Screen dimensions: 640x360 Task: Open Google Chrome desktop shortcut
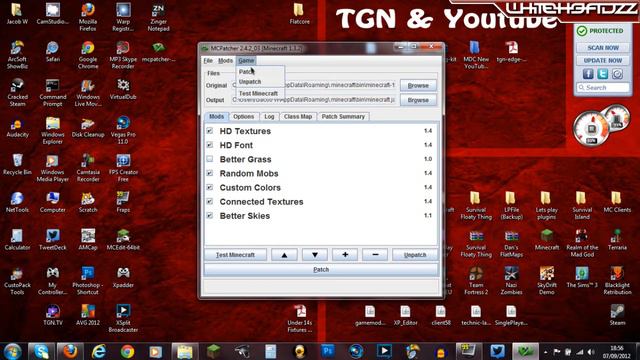88,55
